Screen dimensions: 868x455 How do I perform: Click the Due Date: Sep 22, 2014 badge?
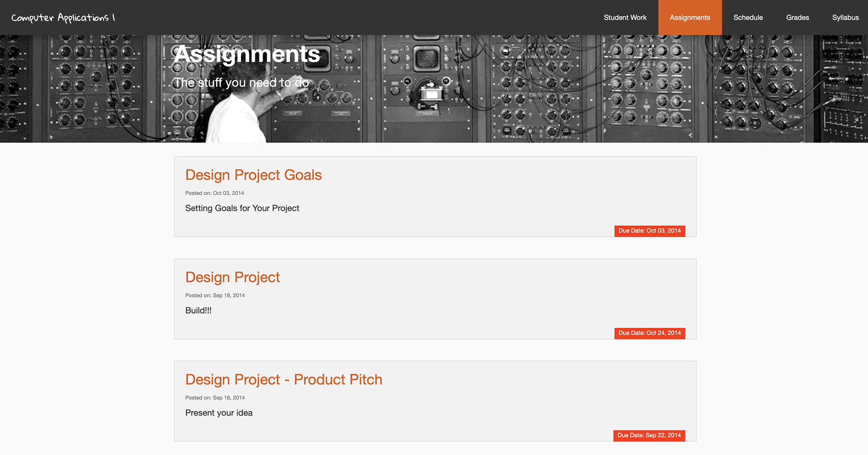[649, 436]
